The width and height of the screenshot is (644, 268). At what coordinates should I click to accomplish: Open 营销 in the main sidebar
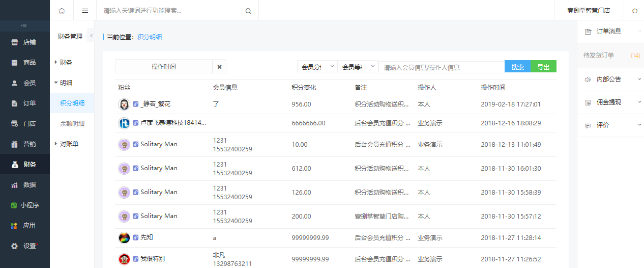(25, 144)
